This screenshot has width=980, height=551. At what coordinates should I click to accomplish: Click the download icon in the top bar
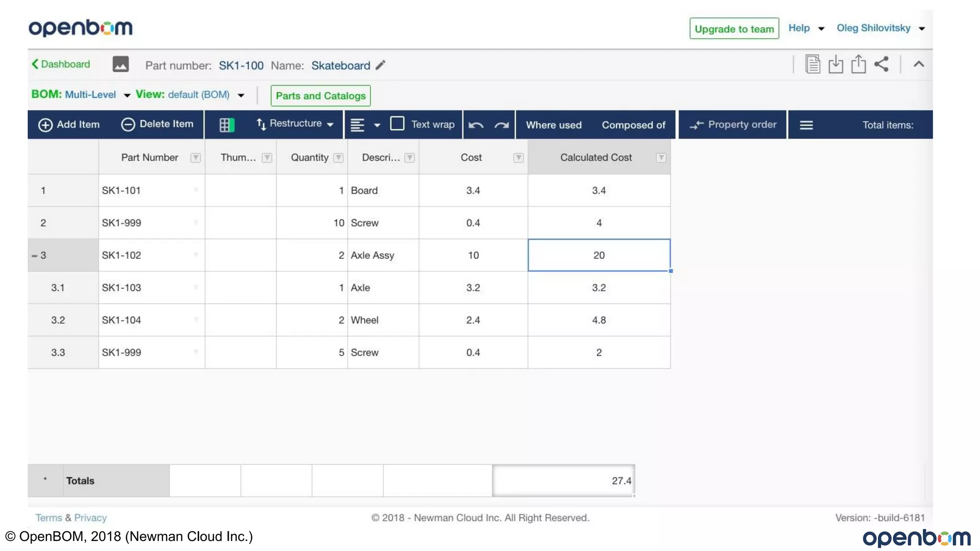(835, 64)
